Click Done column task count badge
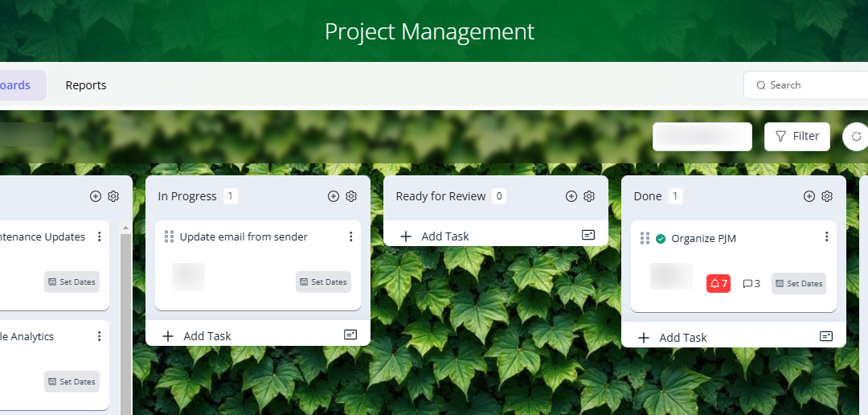The height and width of the screenshot is (415, 868). tap(675, 196)
